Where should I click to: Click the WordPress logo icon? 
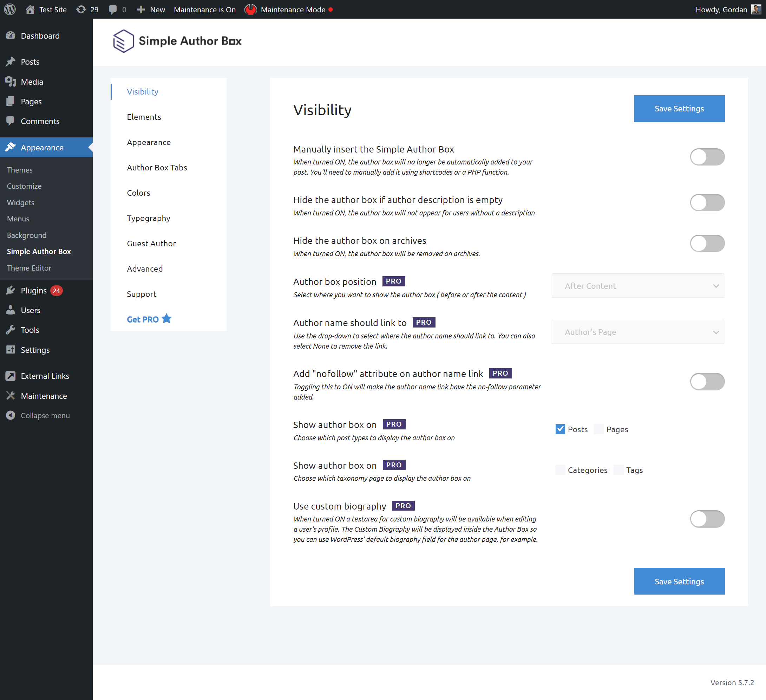pos(10,9)
